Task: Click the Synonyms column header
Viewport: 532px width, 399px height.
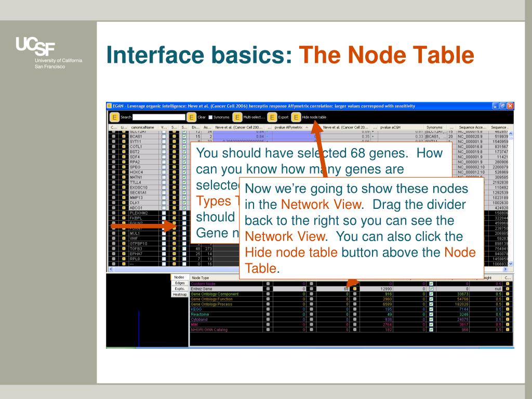Action: 435,127
